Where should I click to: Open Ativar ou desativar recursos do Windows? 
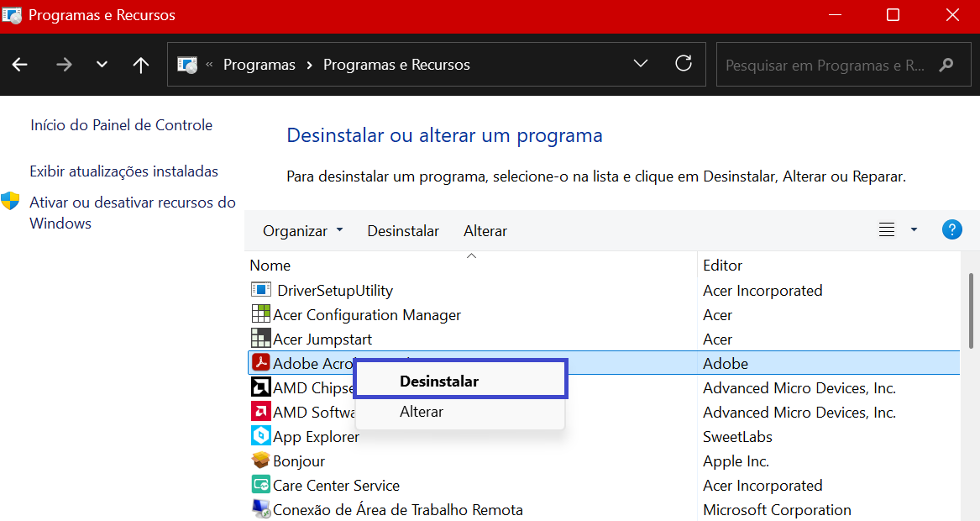[x=133, y=213]
